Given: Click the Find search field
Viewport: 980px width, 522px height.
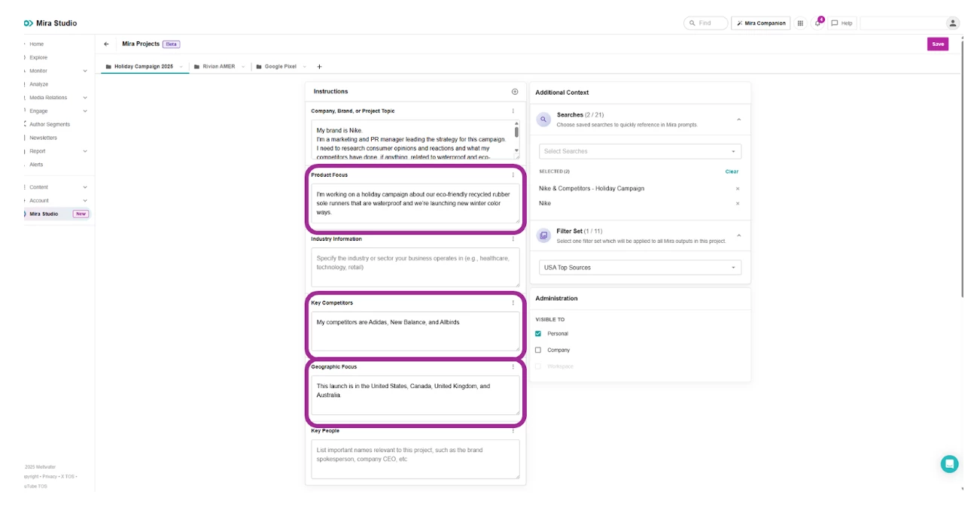Looking at the screenshot, I should pyautogui.click(x=706, y=23).
